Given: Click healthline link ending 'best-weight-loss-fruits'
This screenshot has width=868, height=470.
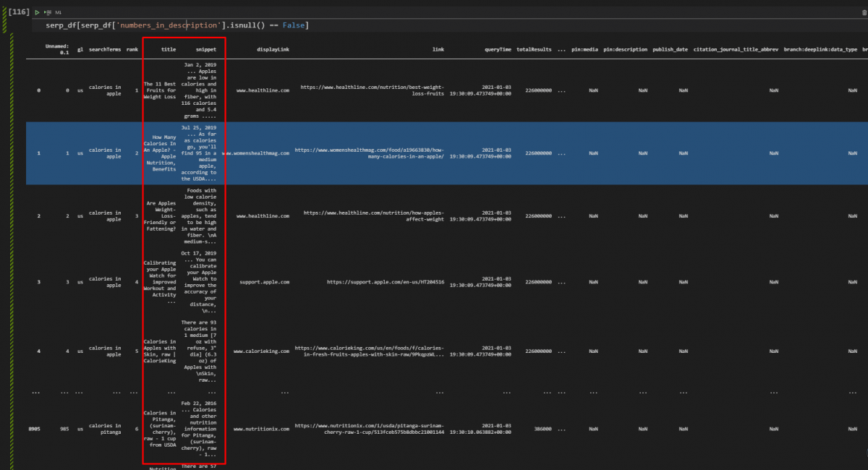Looking at the screenshot, I should pos(372,90).
